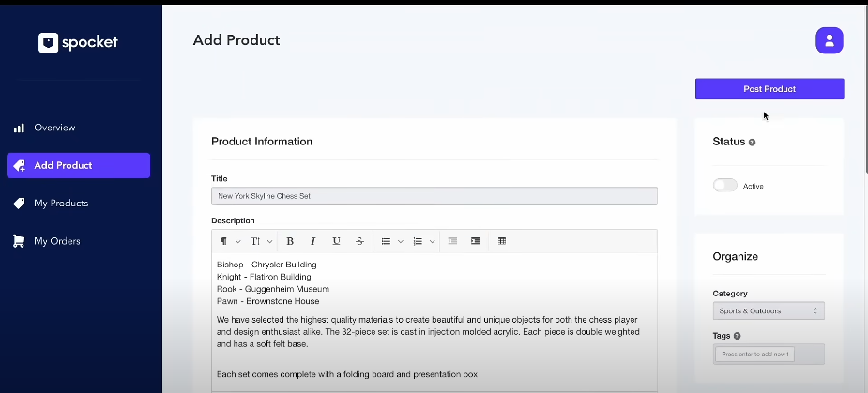Click the Add Product tag icon
The height and width of the screenshot is (393, 868).
19,165
